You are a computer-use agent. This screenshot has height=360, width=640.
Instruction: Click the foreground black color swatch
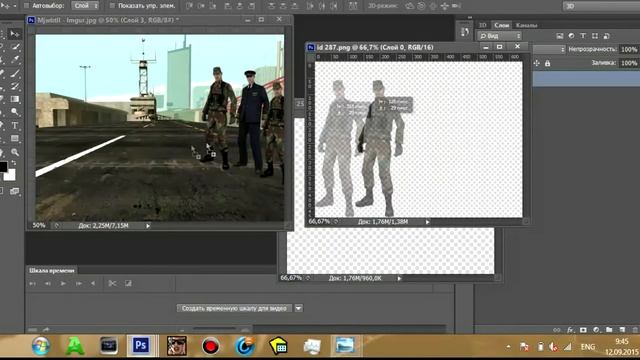click(x=3, y=166)
